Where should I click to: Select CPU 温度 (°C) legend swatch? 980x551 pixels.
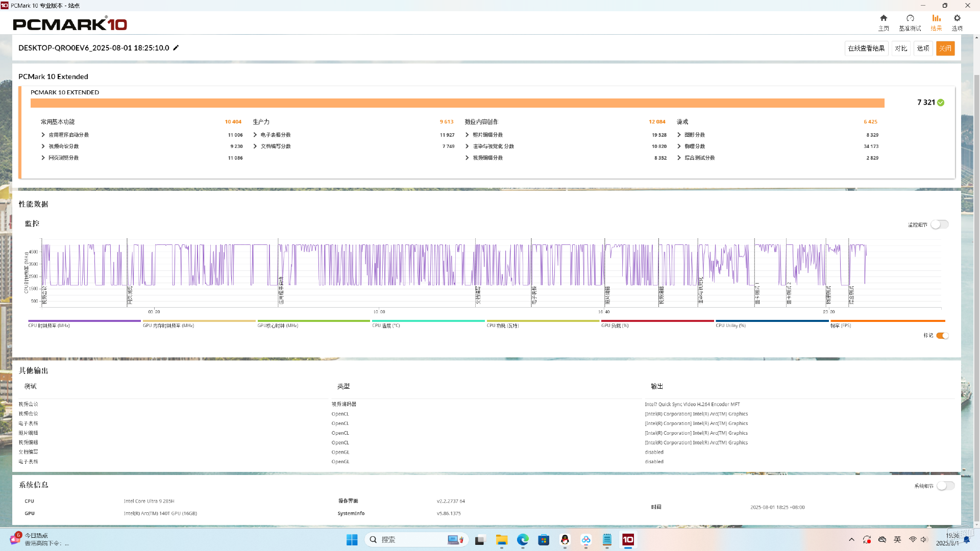pos(428,321)
